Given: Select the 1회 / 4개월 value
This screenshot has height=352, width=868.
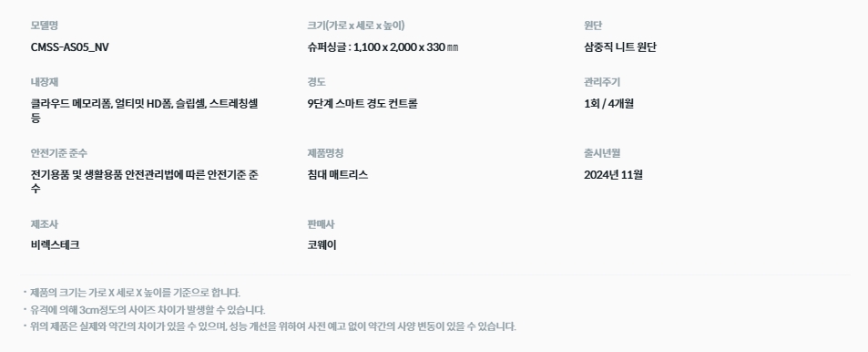Looking at the screenshot, I should click(x=608, y=104).
